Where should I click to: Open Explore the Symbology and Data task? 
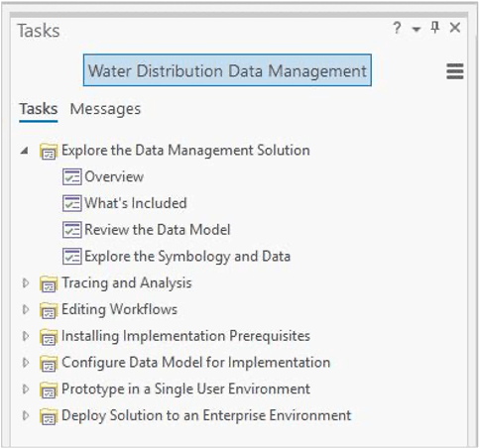[x=187, y=257]
